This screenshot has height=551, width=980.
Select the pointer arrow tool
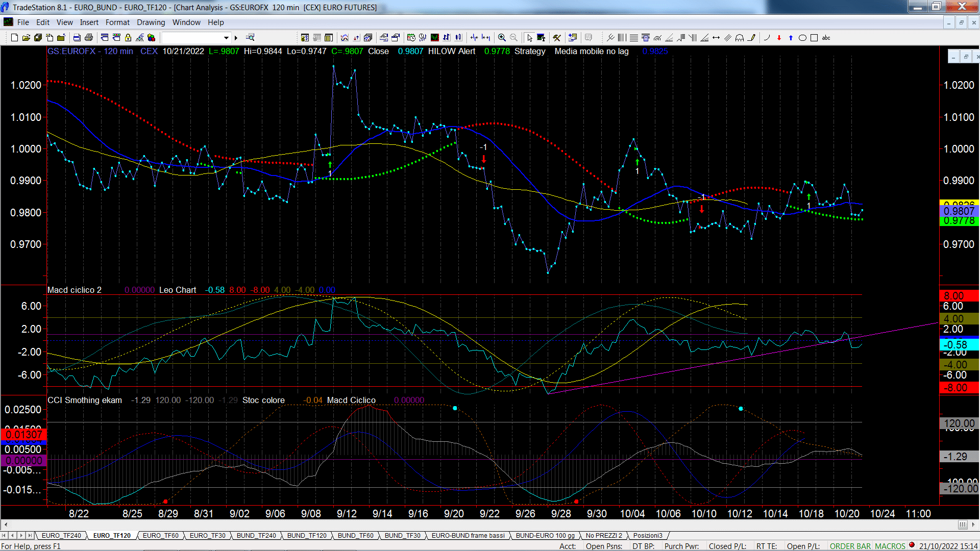pyautogui.click(x=529, y=37)
